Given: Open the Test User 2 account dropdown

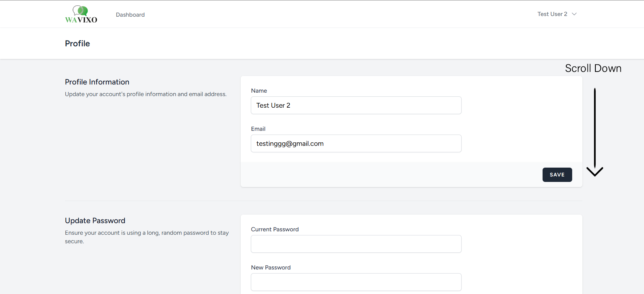Looking at the screenshot, I should (x=552, y=14).
